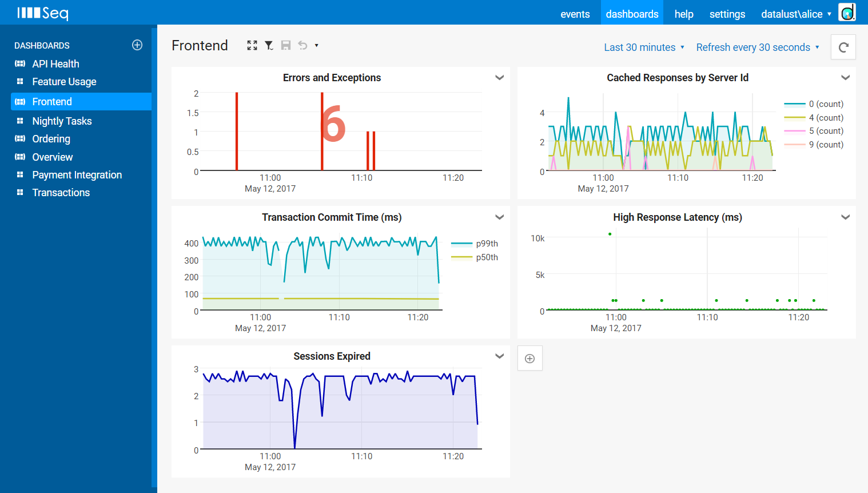The width and height of the screenshot is (868, 493).
Task: Click the Errors and Exceptions chart title
Action: click(x=332, y=78)
